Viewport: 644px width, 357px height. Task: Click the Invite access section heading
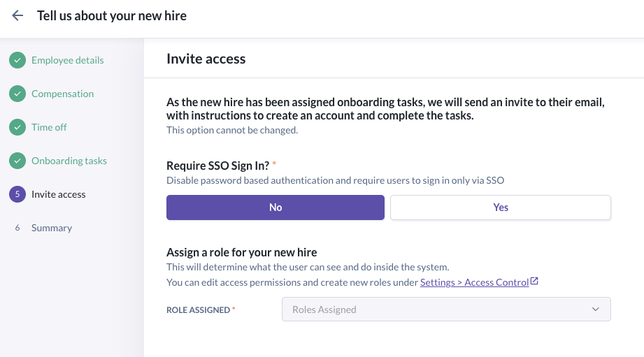(206, 59)
